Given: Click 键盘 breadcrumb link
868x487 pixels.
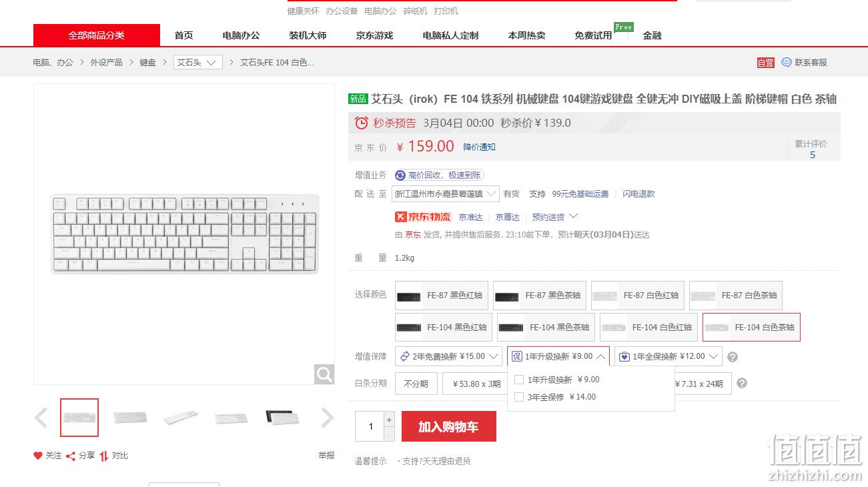Looking at the screenshot, I should [x=147, y=62].
